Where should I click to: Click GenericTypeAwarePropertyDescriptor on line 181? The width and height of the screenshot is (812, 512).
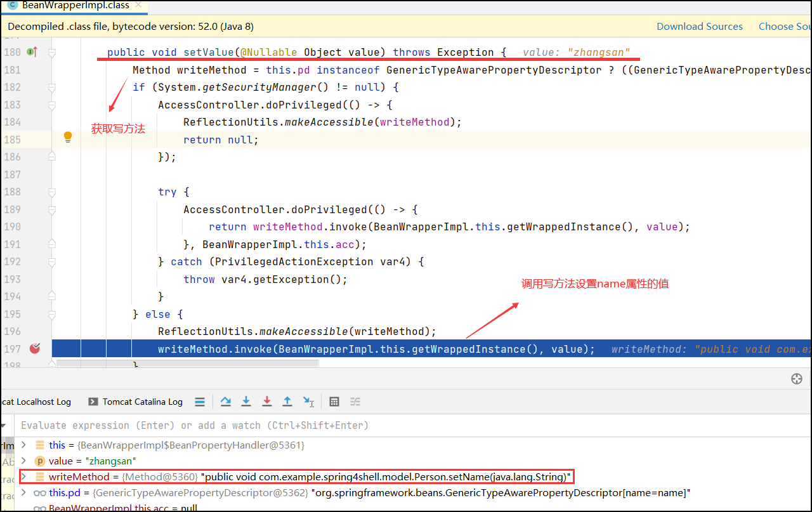pyautogui.click(x=494, y=70)
